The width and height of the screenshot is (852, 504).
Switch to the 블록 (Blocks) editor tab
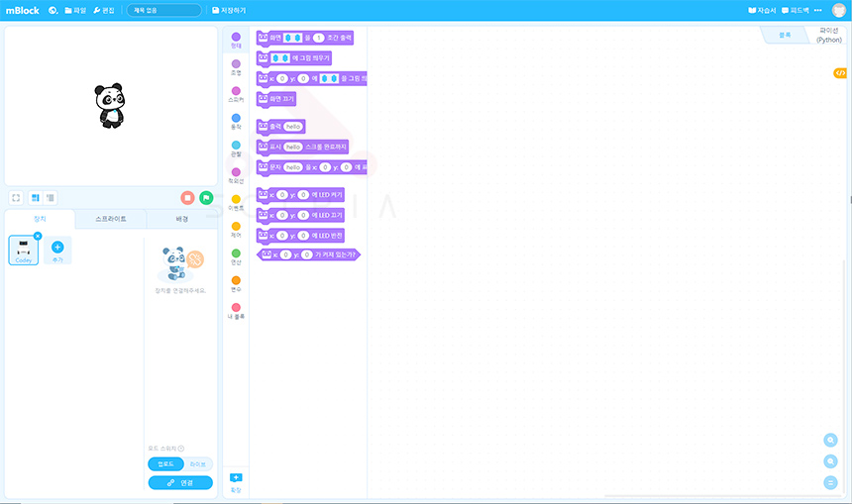tap(785, 35)
